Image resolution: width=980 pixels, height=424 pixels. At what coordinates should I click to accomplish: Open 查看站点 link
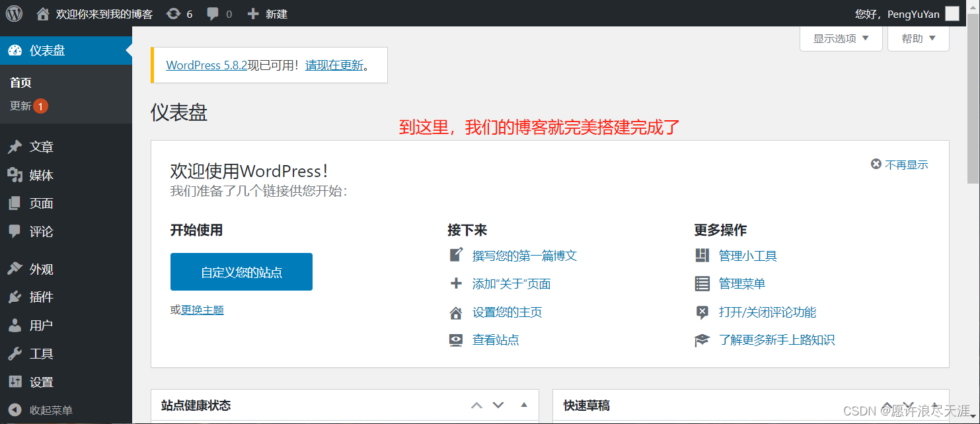(x=496, y=340)
